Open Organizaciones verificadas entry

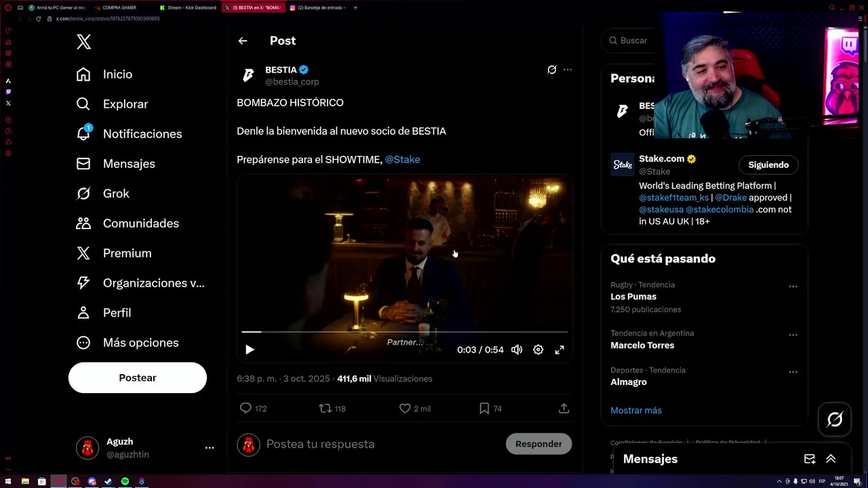tap(140, 283)
